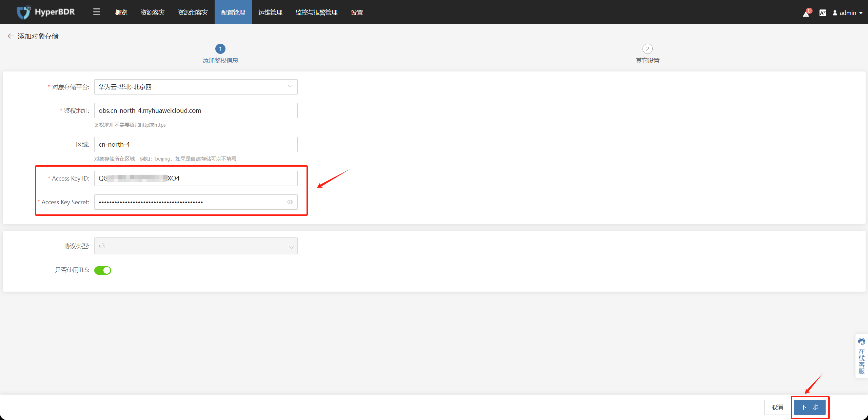Screen dimensions: 868x420
Task: Open the online customer service headset icon
Action: pyautogui.click(x=862, y=341)
